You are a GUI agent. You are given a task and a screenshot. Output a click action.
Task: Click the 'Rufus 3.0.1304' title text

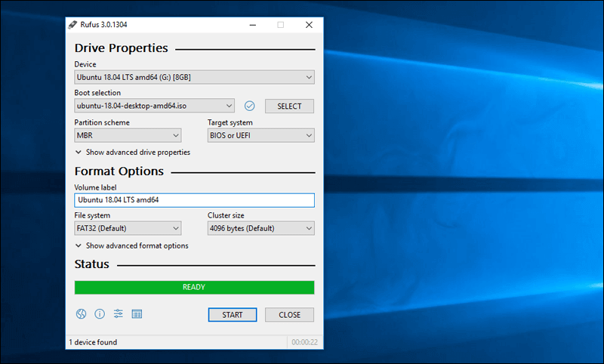pos(103,25)
